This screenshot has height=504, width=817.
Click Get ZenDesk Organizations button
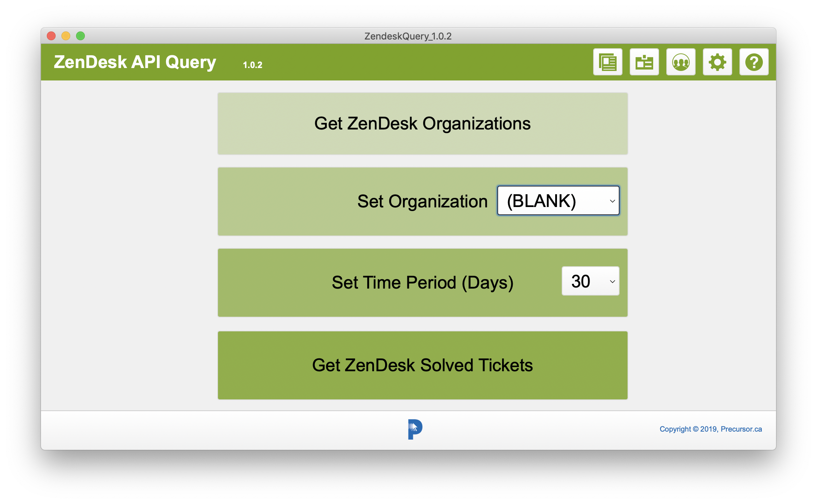click(422, 124)
